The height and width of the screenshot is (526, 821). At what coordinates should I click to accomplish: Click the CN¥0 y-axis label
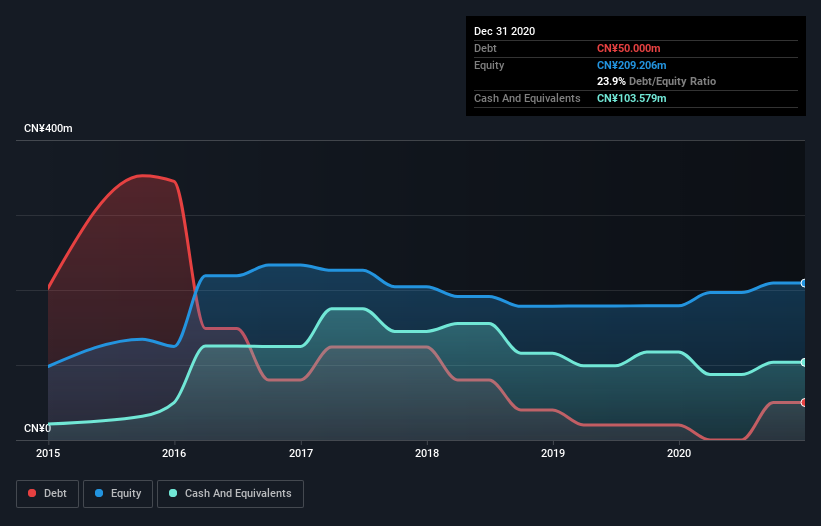[37, 428]
